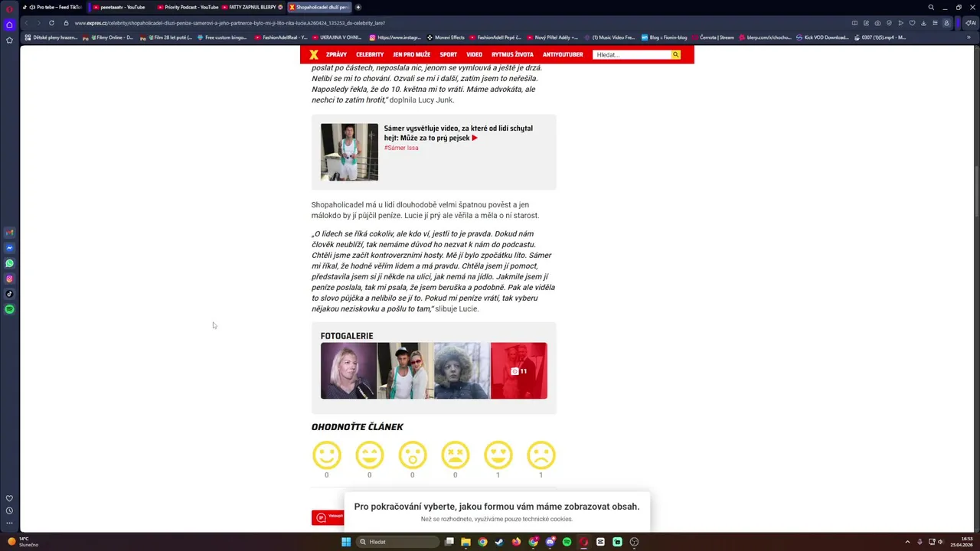
Task: Open the browser Easy Setup menu icon
Action: (935, 23)
